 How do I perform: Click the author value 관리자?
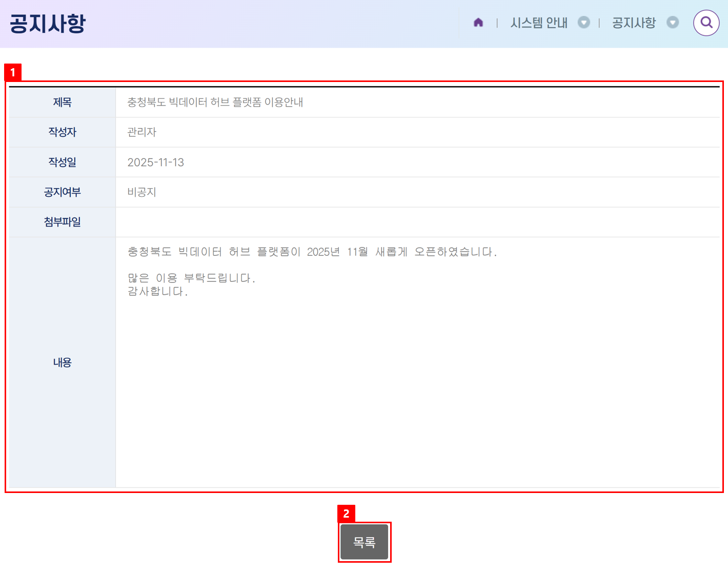pyautogui.click(x=141, y=132)
